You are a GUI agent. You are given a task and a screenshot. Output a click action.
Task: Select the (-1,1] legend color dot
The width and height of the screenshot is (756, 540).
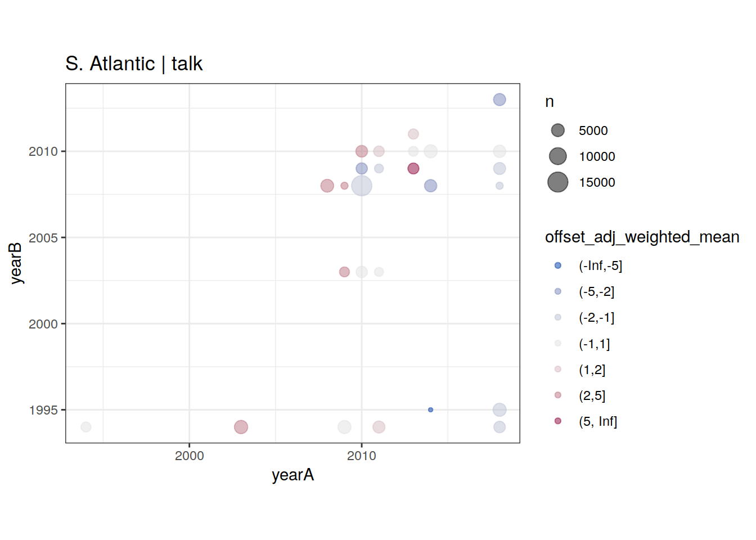pos(557,343)
